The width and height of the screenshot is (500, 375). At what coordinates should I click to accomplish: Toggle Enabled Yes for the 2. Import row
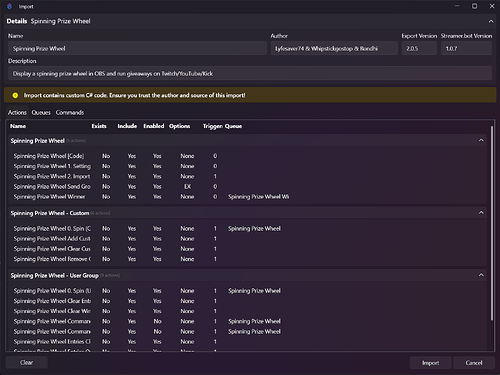click(x=157, y=176)
